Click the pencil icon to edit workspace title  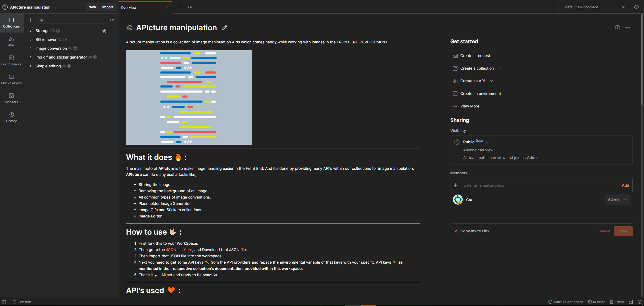click(224, 27)
